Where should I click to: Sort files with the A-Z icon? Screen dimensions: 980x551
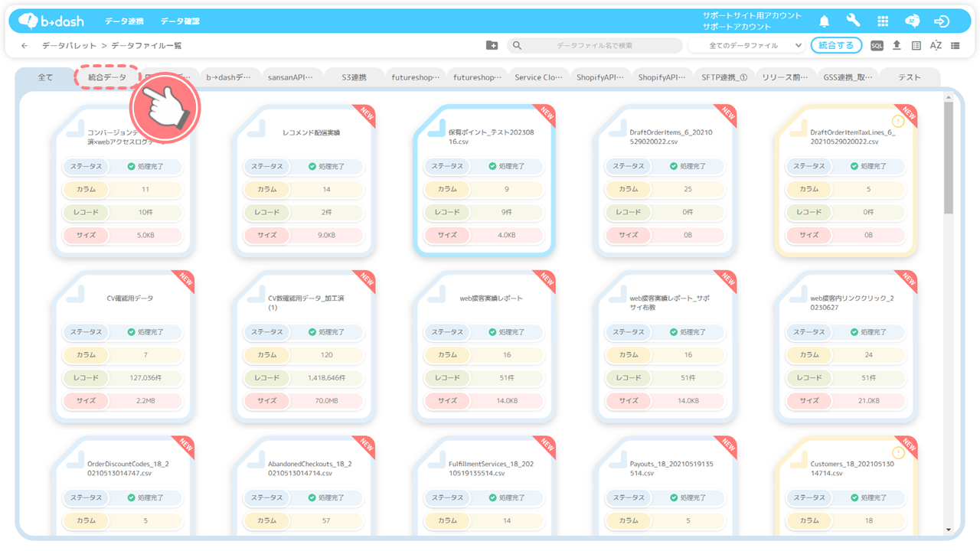pyautogui.click(x=936, y=46)
